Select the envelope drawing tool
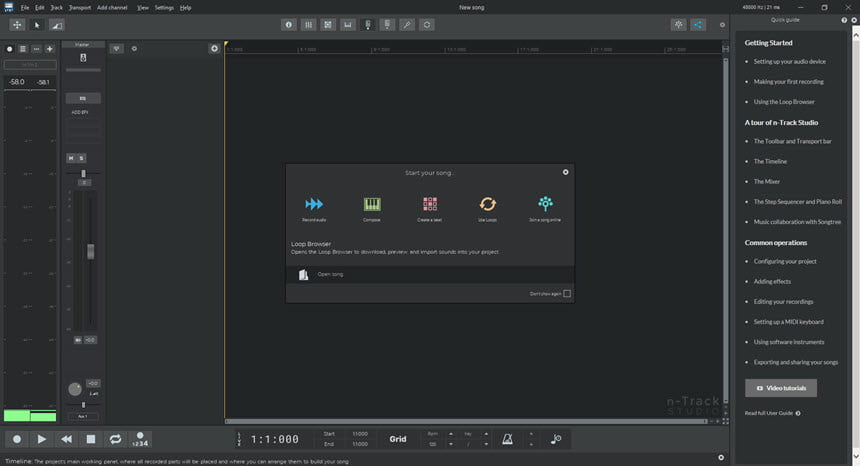Screen dimensions: 860x466 coord(56,25)
